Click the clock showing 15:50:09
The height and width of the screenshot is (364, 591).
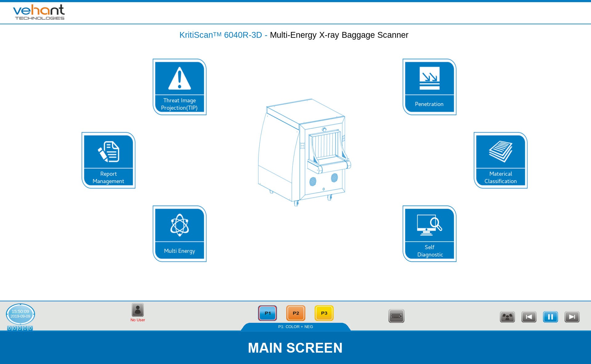(x=20, y=314)
